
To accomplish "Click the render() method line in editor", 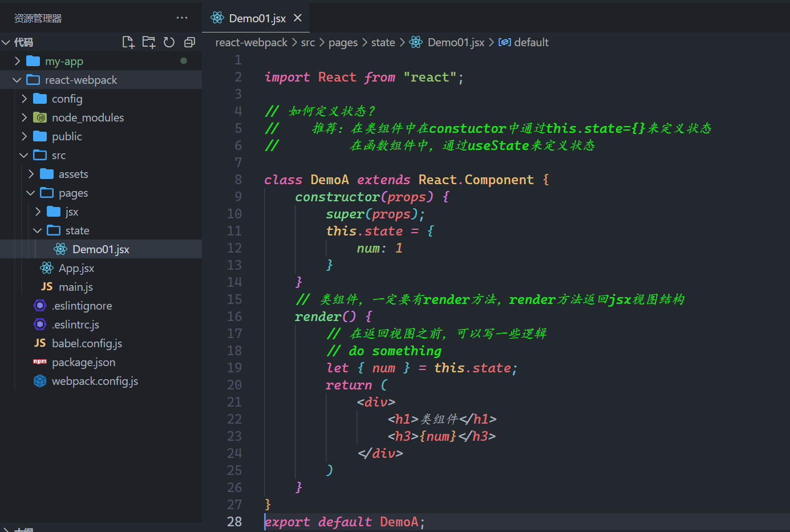I will pyautogui.click(x=334, y=316).
